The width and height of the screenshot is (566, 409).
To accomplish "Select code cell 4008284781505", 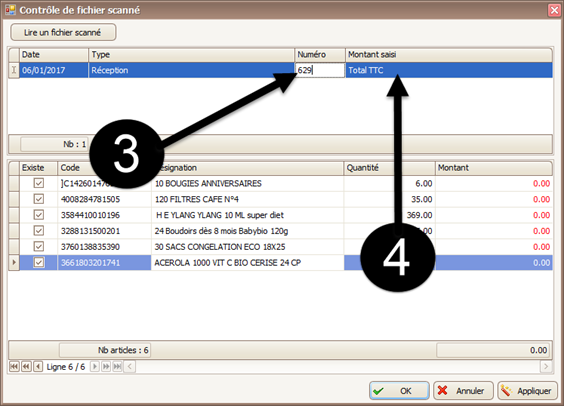I will point(104,199).
